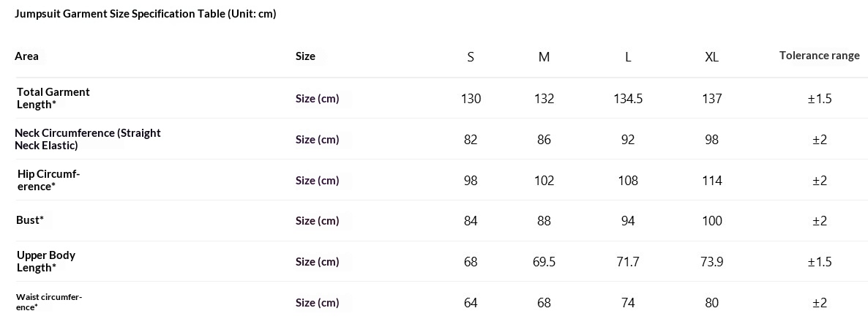This screenshot has width=868, height=319.
Task: Click the 'Waist circumference' row label
Action: tap(49, 302)
